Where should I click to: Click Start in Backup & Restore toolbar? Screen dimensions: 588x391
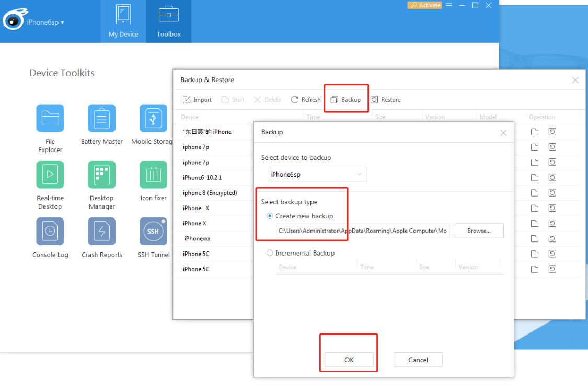(x=233, y=100)
